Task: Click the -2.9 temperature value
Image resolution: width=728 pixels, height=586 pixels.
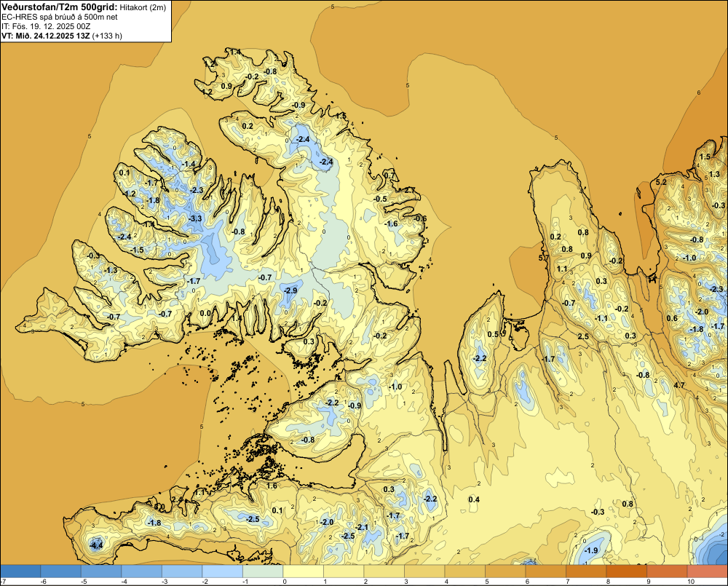Action: 290,290
